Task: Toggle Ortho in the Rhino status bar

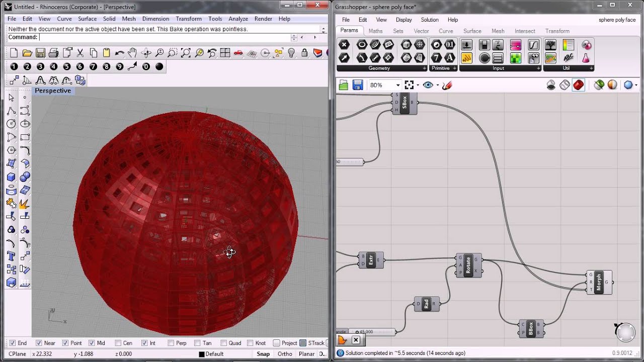Action: [x=285, y=354]
